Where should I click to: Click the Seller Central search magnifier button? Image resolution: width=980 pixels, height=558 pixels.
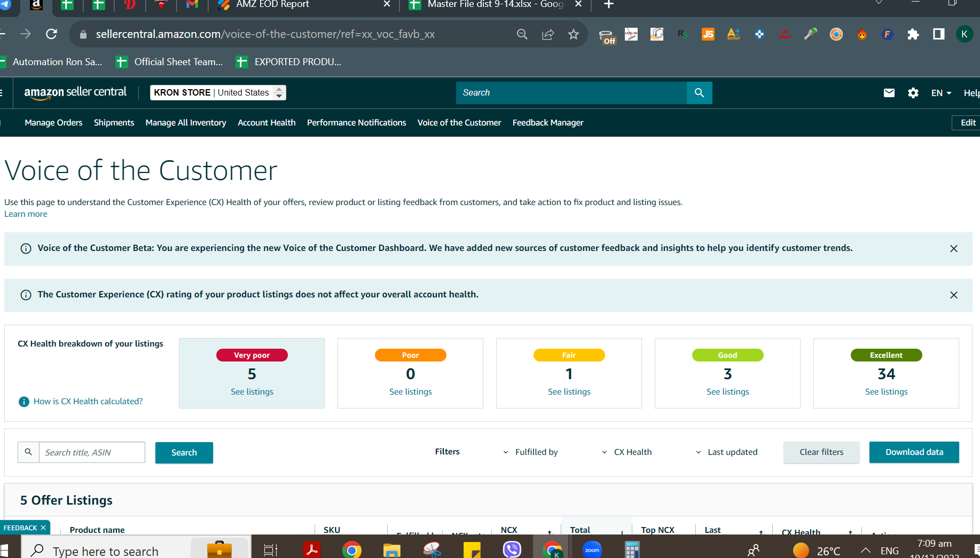tap(699, 93)
